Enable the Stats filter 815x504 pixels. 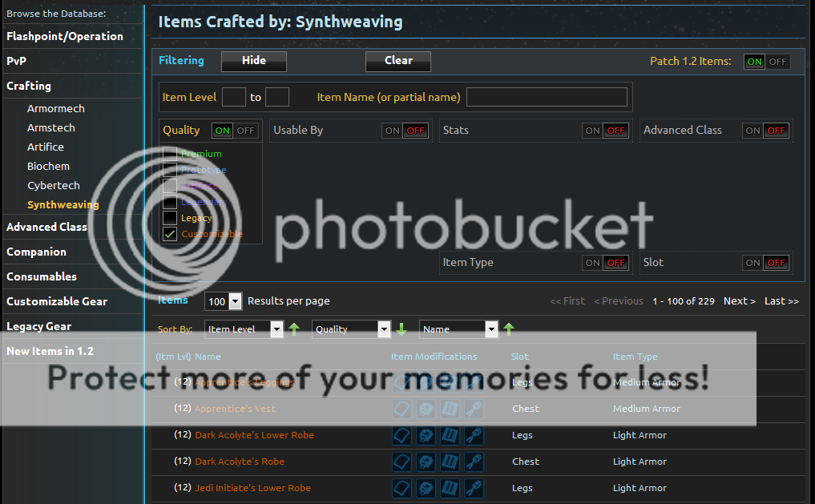click(592, 131)
